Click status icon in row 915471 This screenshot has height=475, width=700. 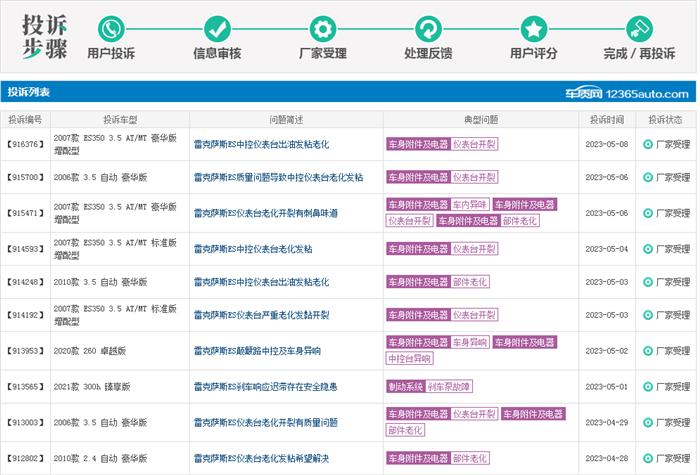click(x=648, y=213)
